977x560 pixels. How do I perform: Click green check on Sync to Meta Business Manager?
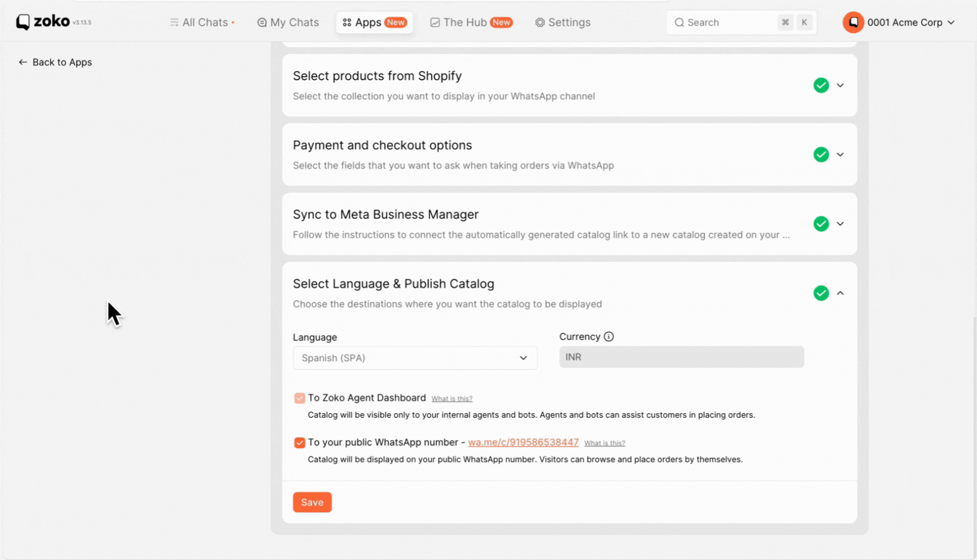click(x=821, y=223)
